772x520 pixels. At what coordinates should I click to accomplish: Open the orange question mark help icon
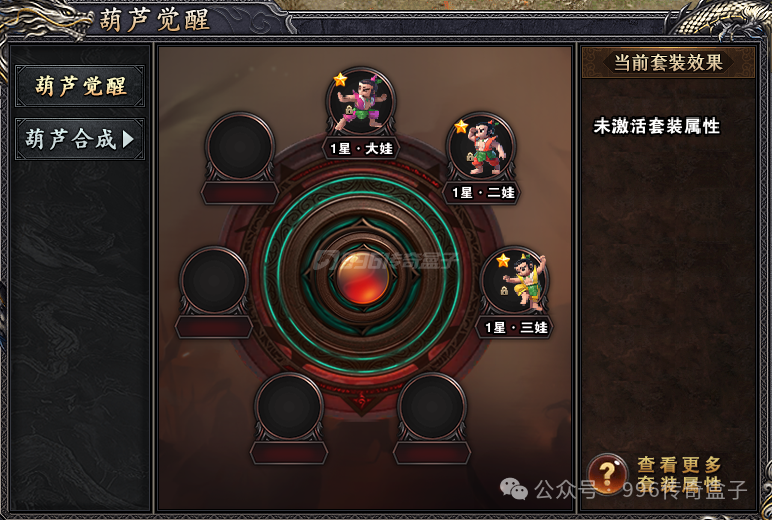pyautogui.click(x=608, y=473)
